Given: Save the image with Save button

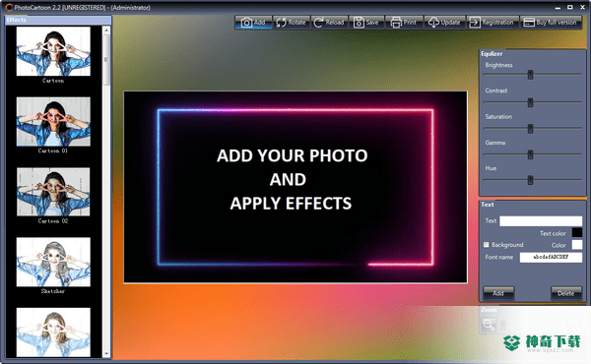Looking at the screenshot, I should point(366,23).
